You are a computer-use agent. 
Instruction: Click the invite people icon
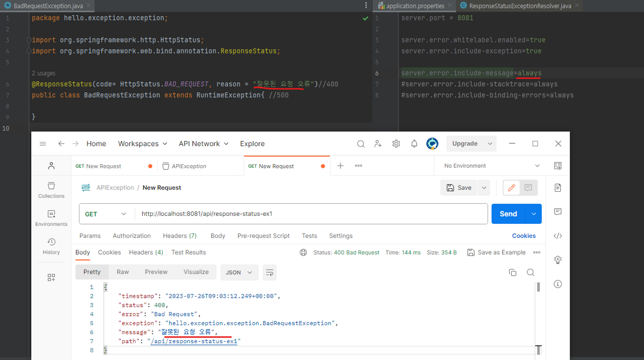(x=378, y=144)
